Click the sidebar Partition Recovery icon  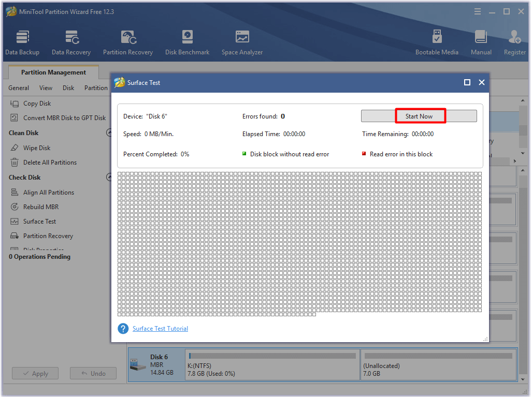tap(15, 236)
